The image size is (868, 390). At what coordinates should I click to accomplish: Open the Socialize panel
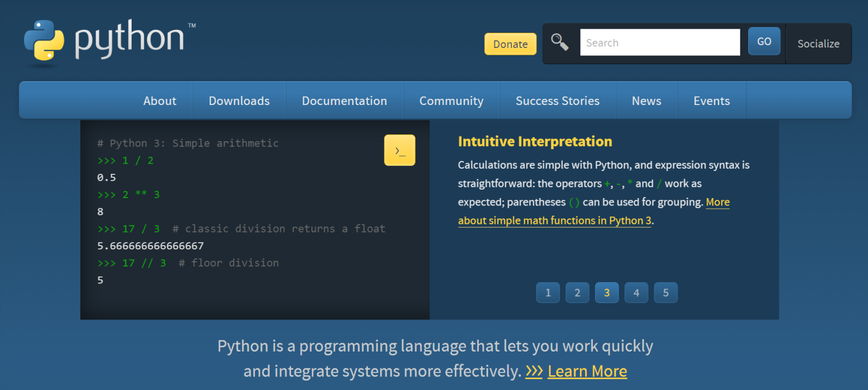[818, 43]
